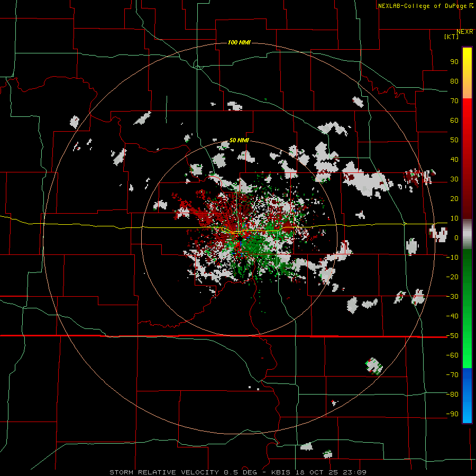Click the 80 value on the velocity scale

pyautogui.click(x=454, y=81)
